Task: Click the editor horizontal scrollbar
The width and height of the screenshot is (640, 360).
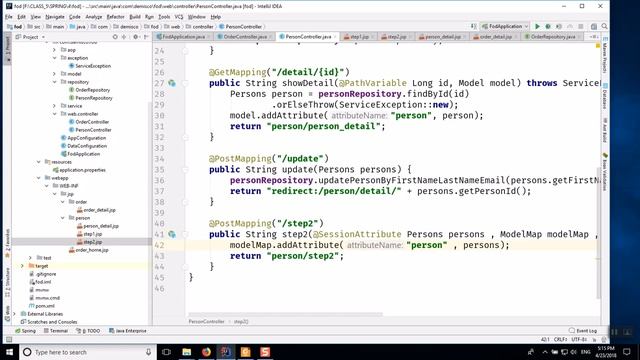Action: 285,314
